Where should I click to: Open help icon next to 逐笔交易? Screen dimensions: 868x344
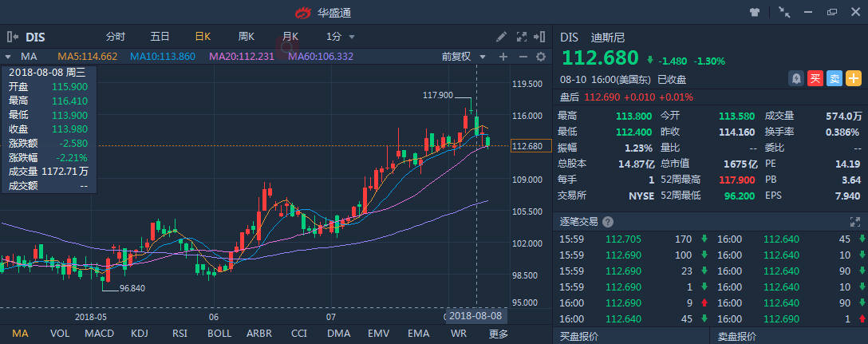coord(608,222)
